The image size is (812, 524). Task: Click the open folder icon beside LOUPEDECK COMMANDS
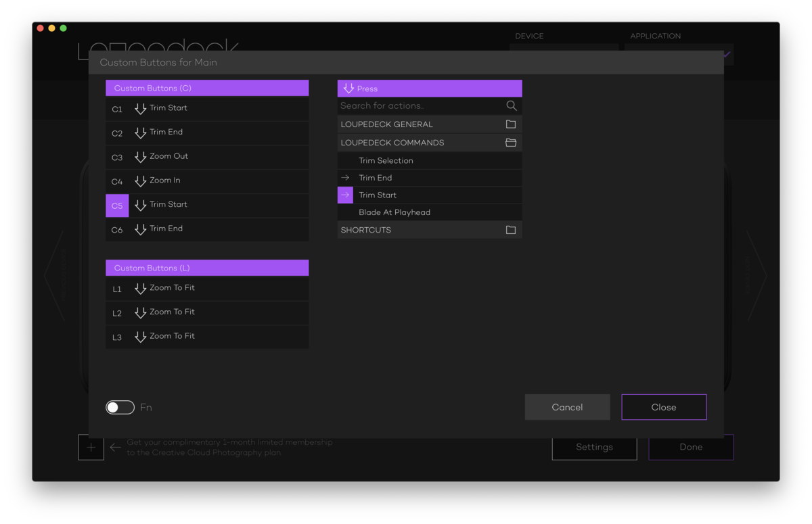(x=511, y=143)
